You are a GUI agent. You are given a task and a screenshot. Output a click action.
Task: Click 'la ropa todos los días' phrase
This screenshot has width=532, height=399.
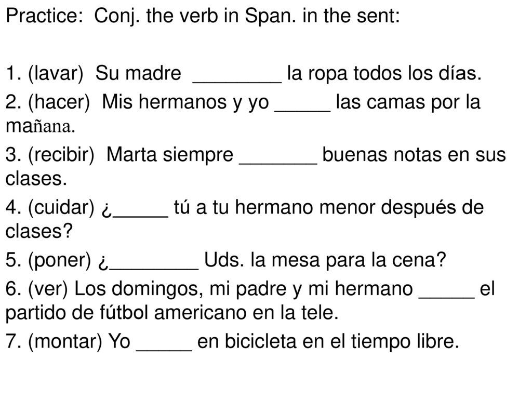click(384, 73)
